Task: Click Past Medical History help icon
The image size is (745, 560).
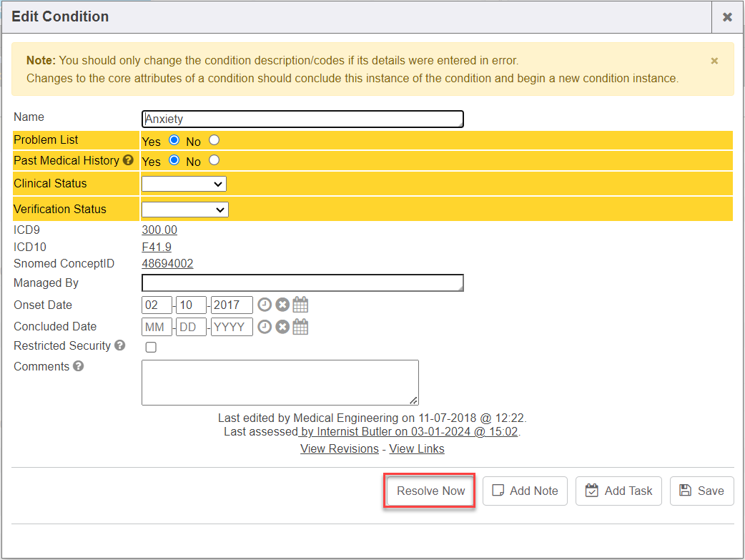Action: 129,161
